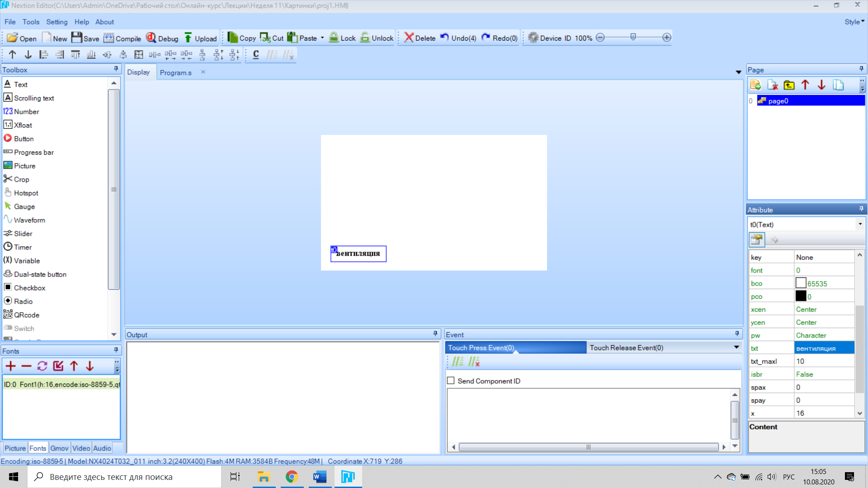Click the delete page icon in Page panel

(x=772, y=85)
